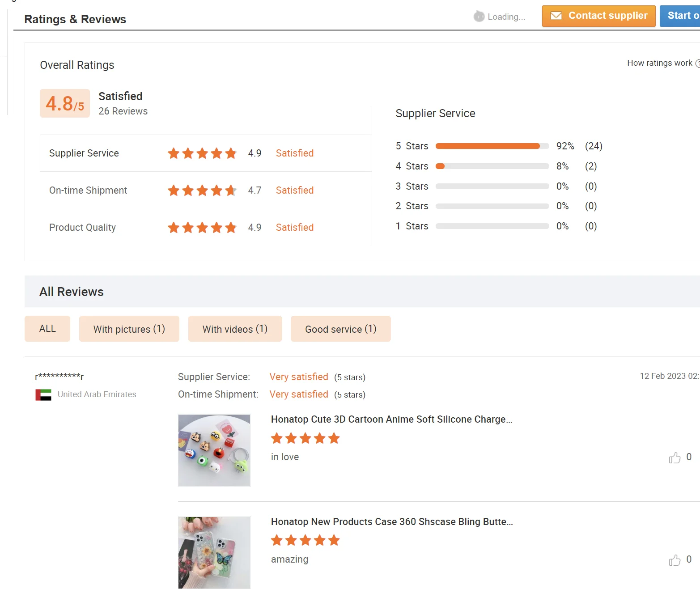Click the Loading spinner icon
Viewport: 700px width, 589px height.
click(479, 17)
